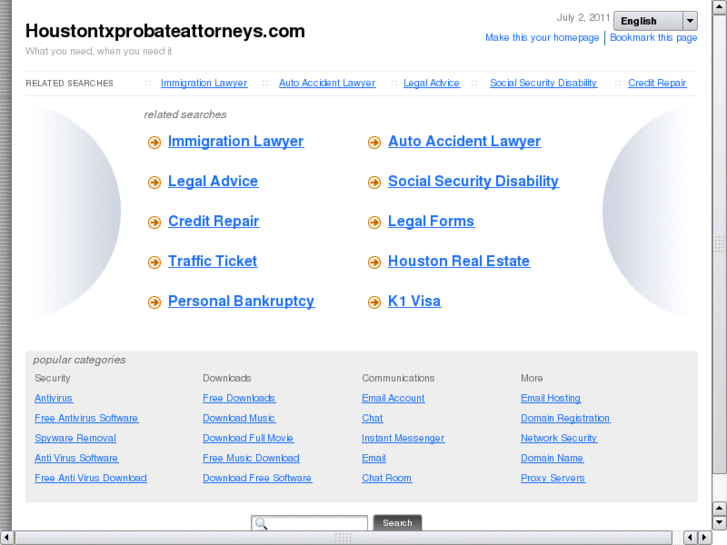Open the Domain Registration link

pyautogui.click(x=565, y=418)
